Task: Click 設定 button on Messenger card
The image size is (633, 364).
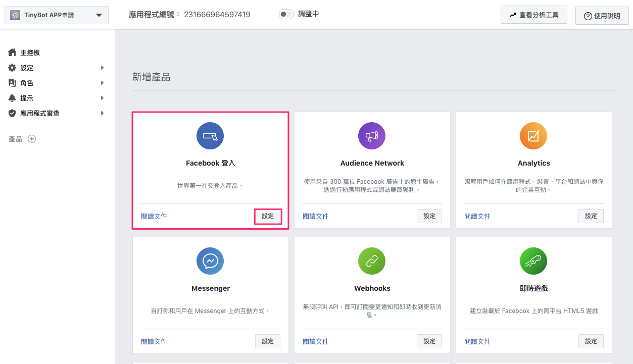Action: click(x=268, y=341)
